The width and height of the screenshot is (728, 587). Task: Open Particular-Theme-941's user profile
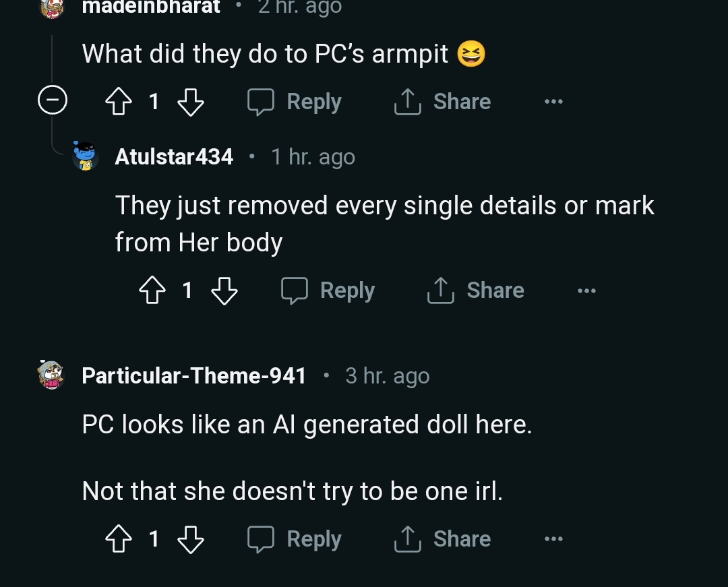coord(193,375)
